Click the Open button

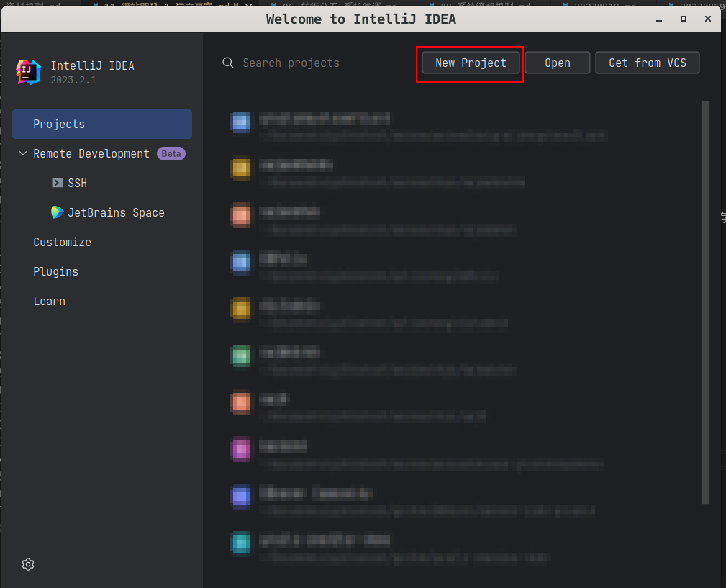point(558,63)
